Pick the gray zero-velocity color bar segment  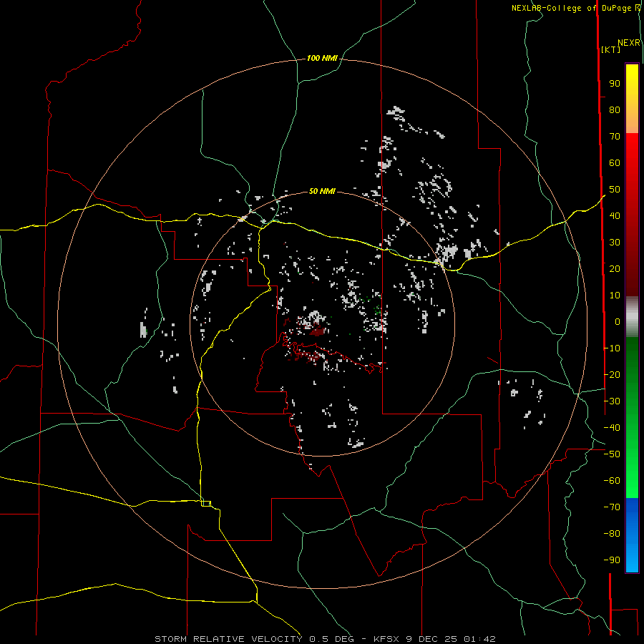(632, 317)
